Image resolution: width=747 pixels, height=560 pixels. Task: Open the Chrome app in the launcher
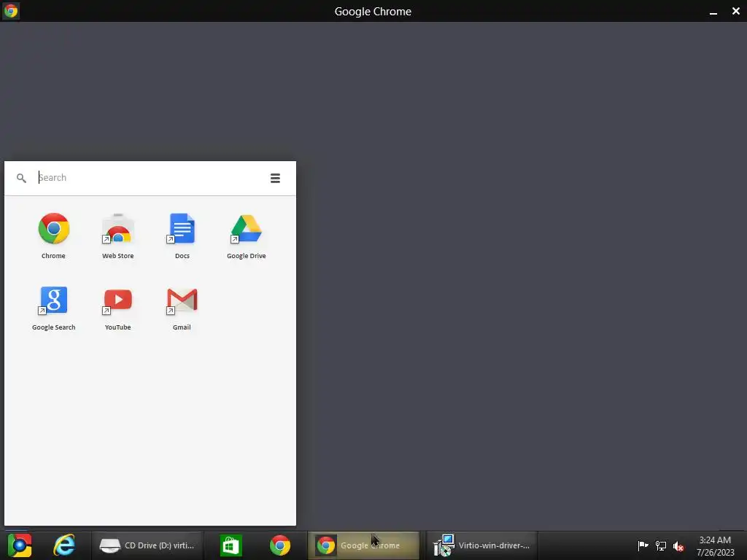[53, 236]
